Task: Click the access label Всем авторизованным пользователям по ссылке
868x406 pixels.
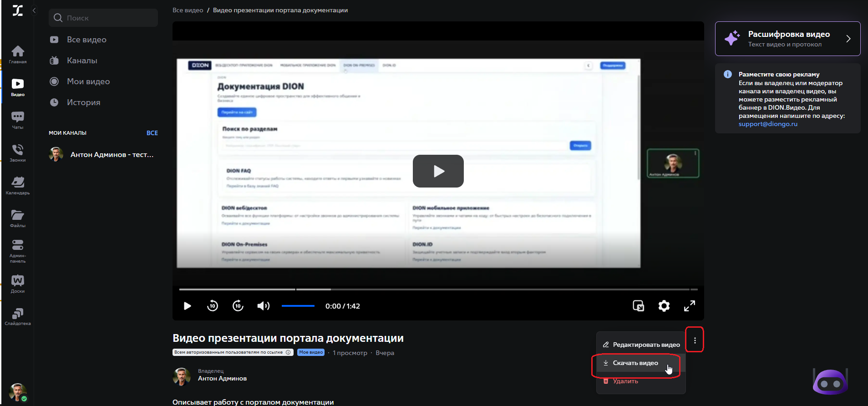Action: [233, 352]
